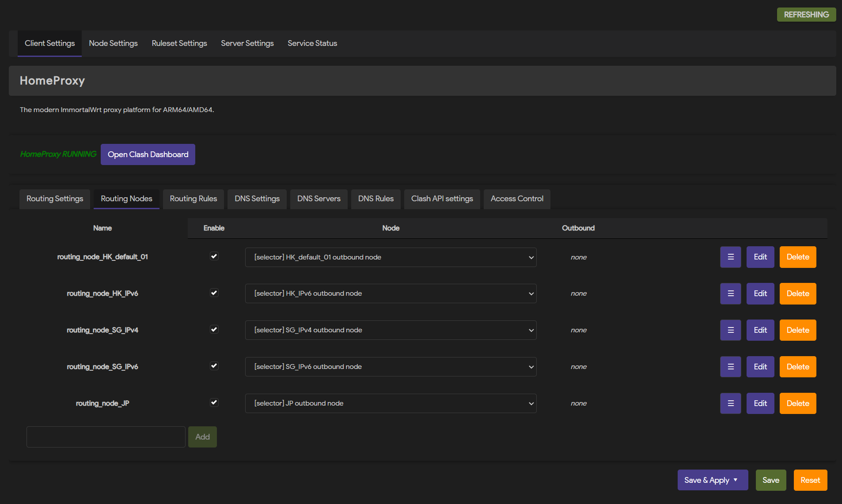Image resolution: width=842 pixels, height=504 pixels.
Task: Open the HK_default_01 outbound node dropdown
Action: point(391,257)
